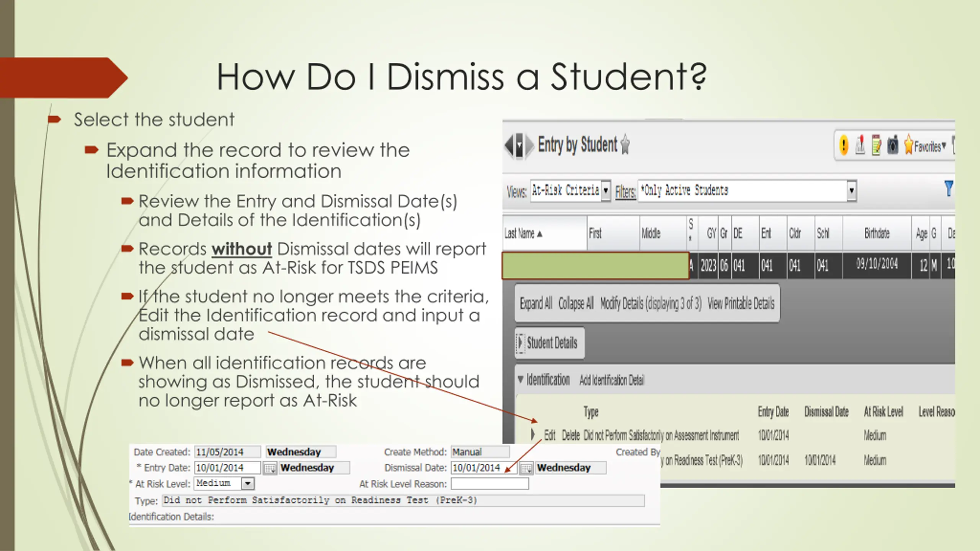
Task: Open the filter dropdown showing Only Active Students
Action: 747,190
